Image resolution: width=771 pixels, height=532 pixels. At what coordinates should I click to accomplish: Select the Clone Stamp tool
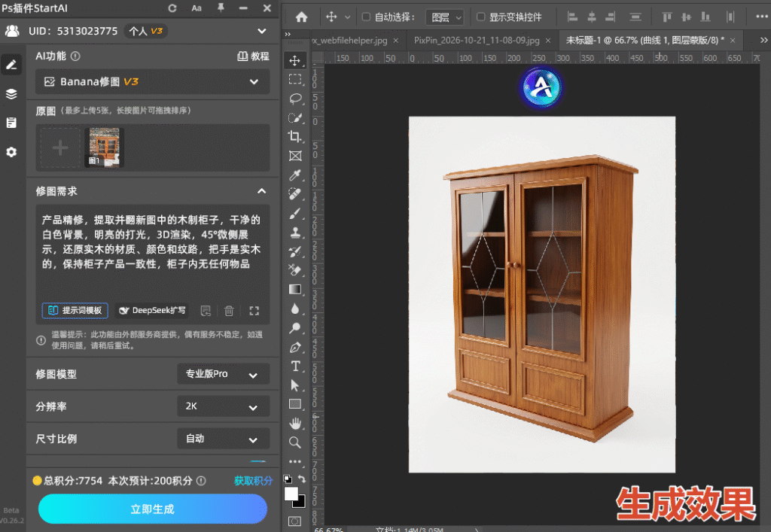(x=295, y=233)
